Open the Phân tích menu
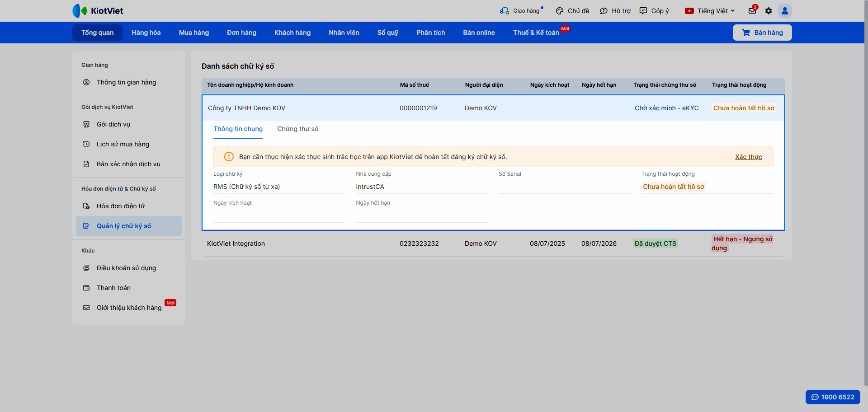The width and height of the screenshot is (868, 412). tap(431, 33)
